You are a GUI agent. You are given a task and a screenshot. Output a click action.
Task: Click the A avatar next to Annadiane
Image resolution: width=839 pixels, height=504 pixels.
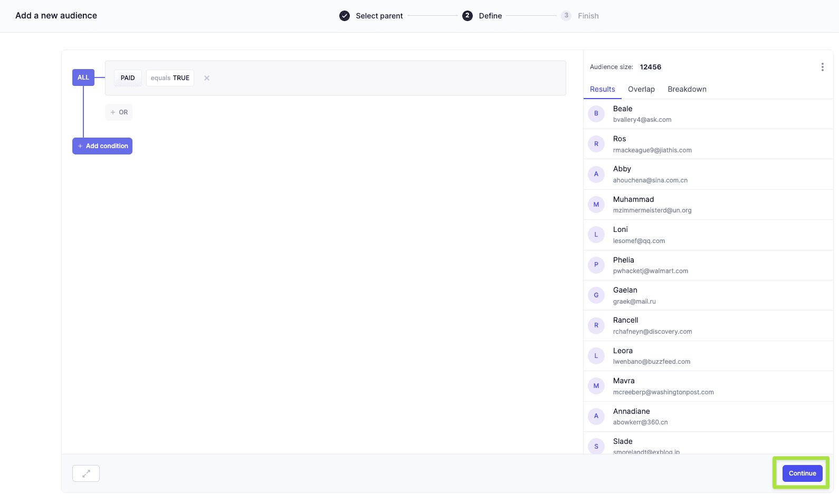click(x=596, y=416)
